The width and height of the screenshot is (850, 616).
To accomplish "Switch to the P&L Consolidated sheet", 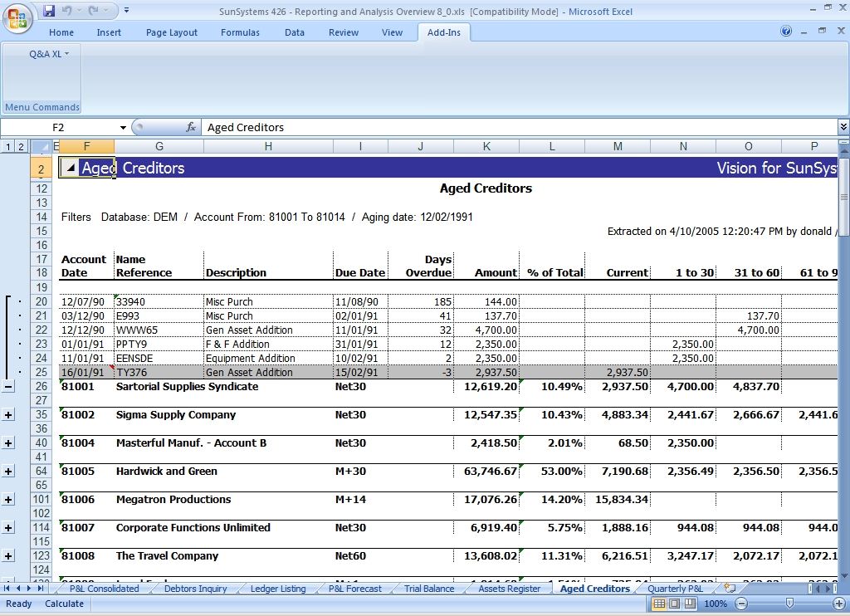I will coord(104,589).
